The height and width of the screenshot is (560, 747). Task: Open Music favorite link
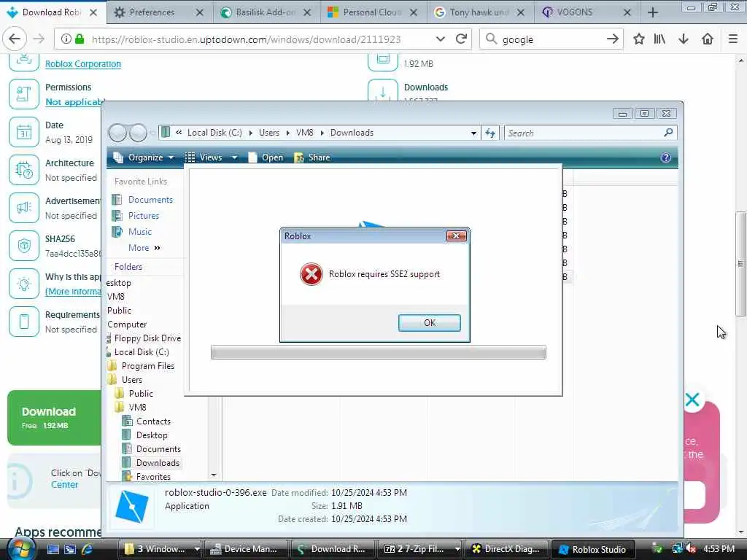point(139,231)
